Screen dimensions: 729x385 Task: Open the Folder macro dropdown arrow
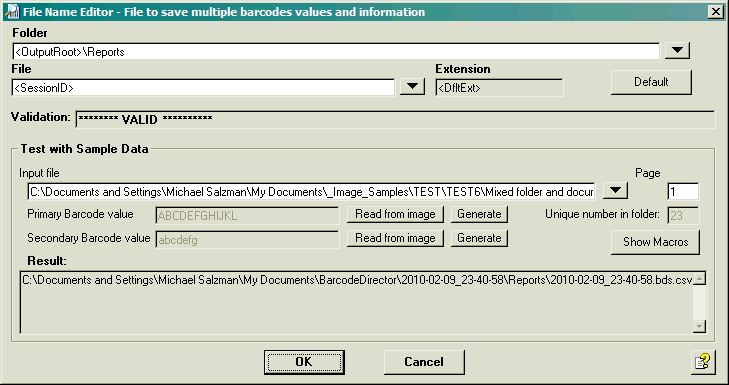pyautogui.click(x=677, y=50)
